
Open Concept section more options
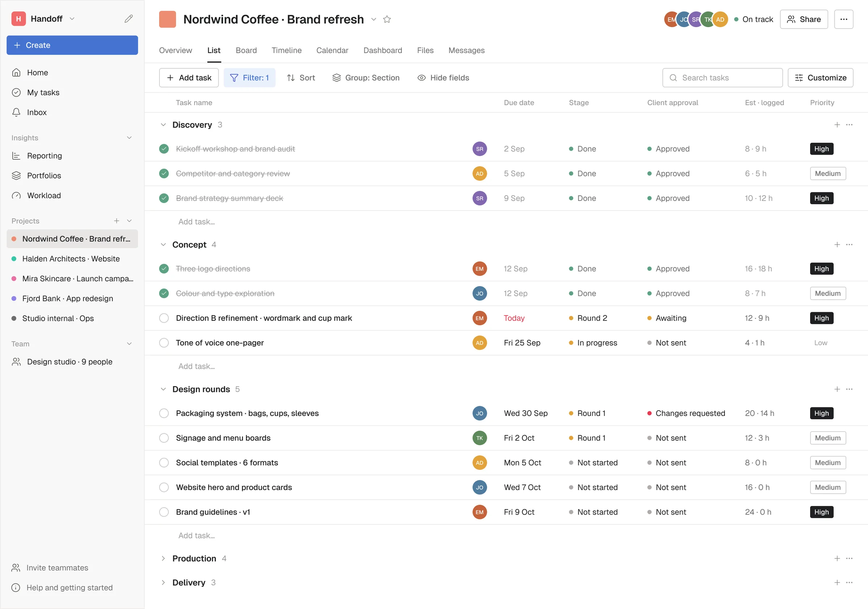(x=849, y=244)
